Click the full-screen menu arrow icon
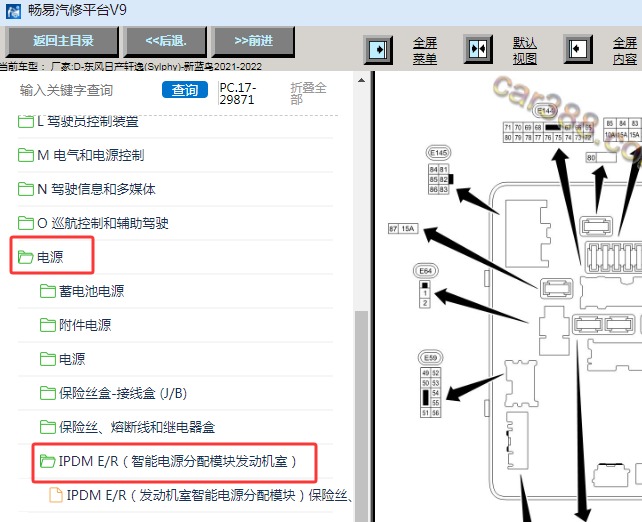 point(378,50)
